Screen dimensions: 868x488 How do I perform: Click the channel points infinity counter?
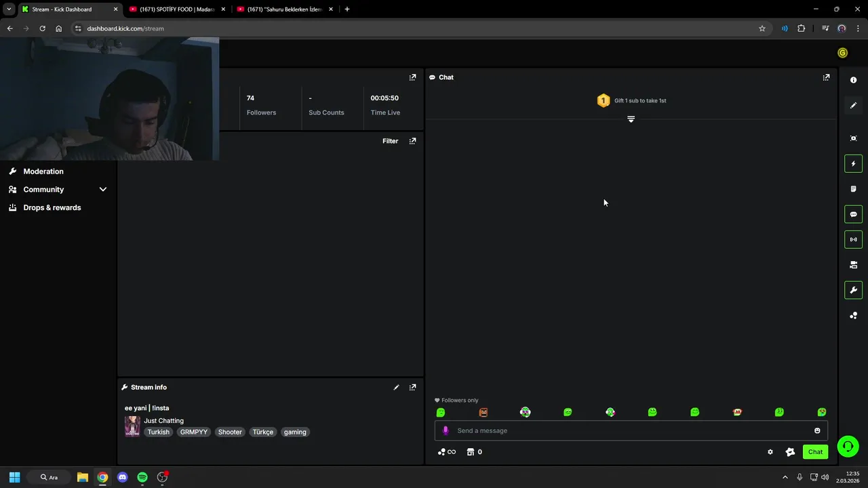coord(447,452)
